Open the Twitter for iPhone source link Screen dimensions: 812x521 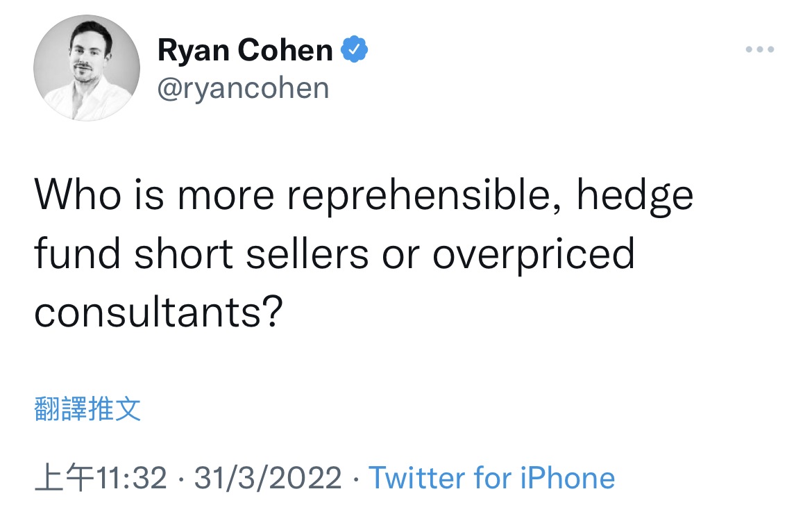coord(491,477)
